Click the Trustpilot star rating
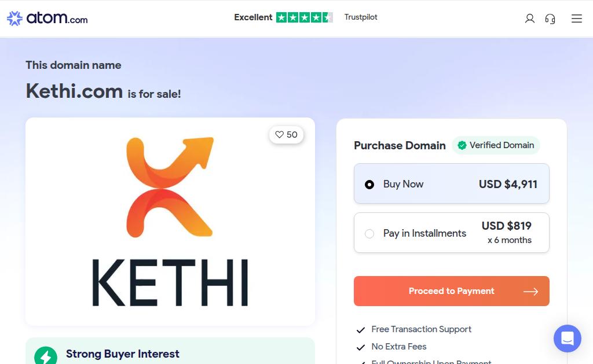 (304, 17)
